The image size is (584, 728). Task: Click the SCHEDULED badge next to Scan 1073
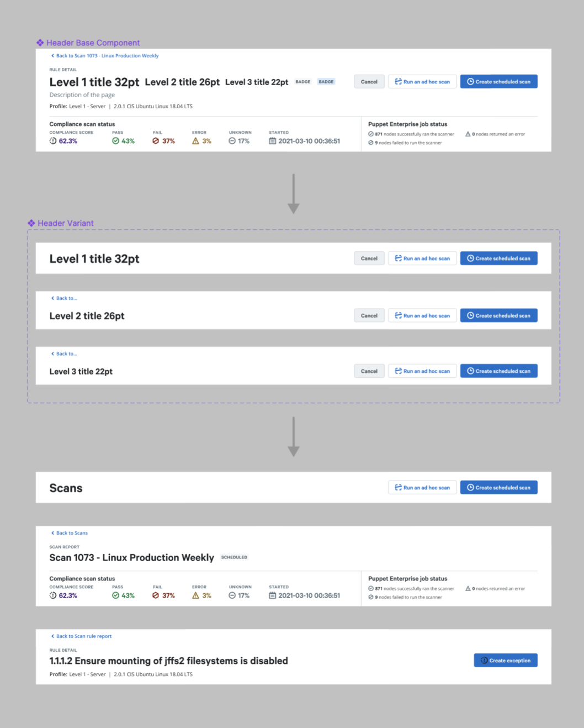point(234,557)
